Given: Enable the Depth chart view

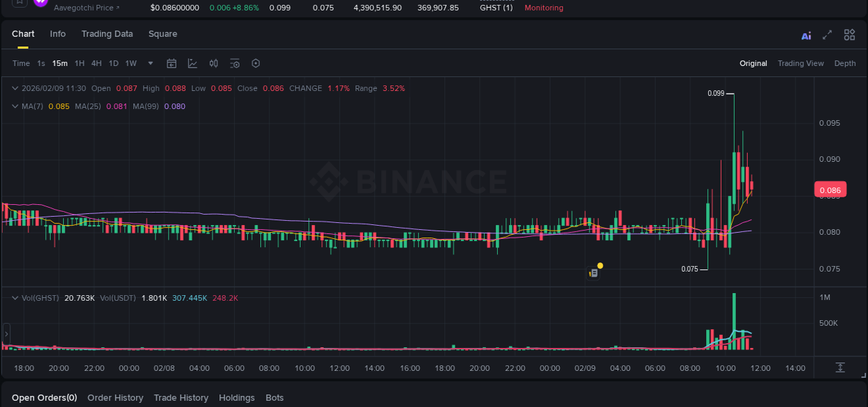Looking at the screenshot, I should [x=844, y=63].
